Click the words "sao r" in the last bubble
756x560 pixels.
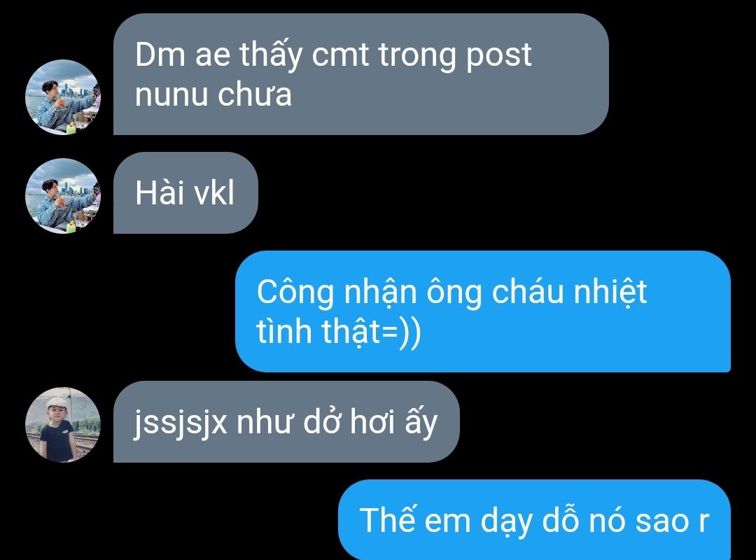pos(672,521)
